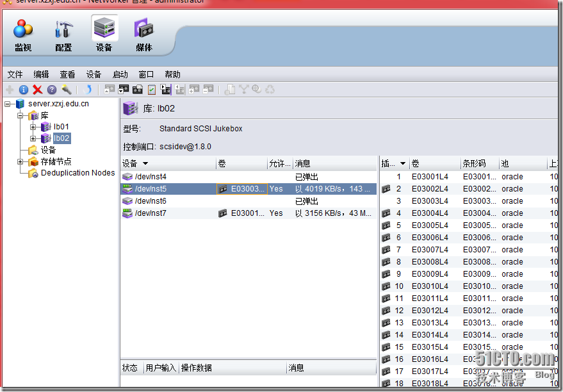Click the oracle pool cell for slot 9

(512, 274)
